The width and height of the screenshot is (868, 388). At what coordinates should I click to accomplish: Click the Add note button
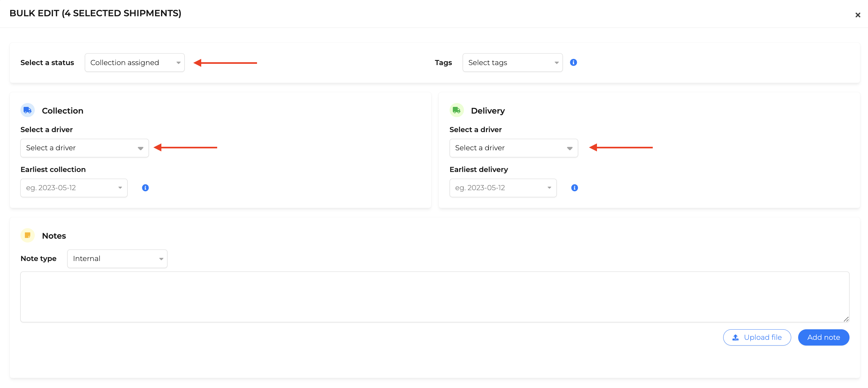click(824, 338)
